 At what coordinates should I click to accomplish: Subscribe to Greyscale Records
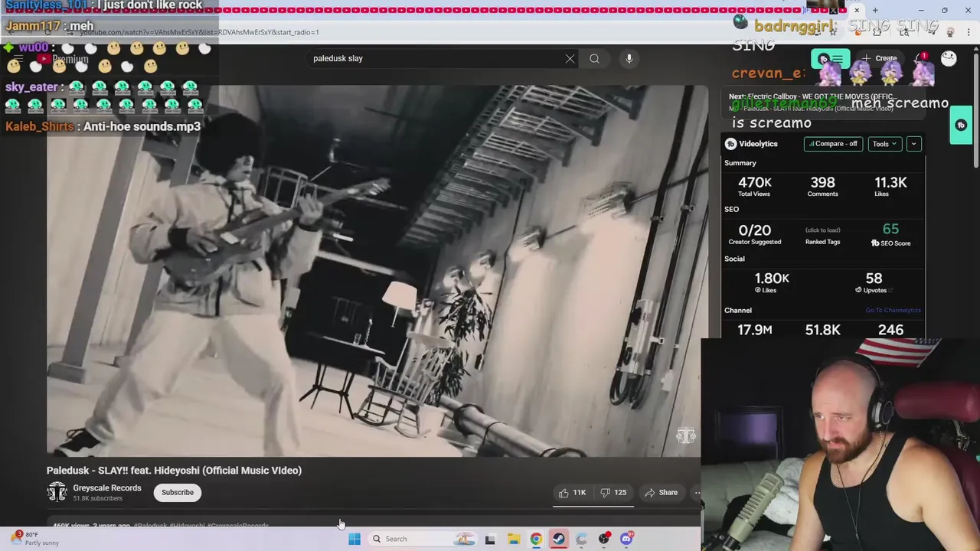pos(178,492)
